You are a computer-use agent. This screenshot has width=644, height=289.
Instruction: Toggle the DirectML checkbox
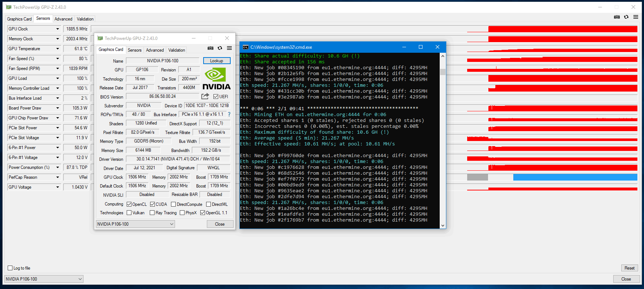[209, 204]
